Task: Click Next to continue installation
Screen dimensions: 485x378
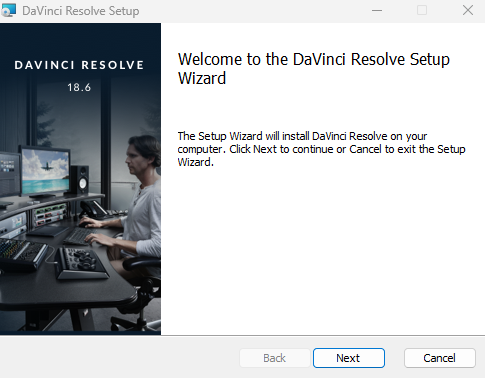Action: (x=349, y=358)
